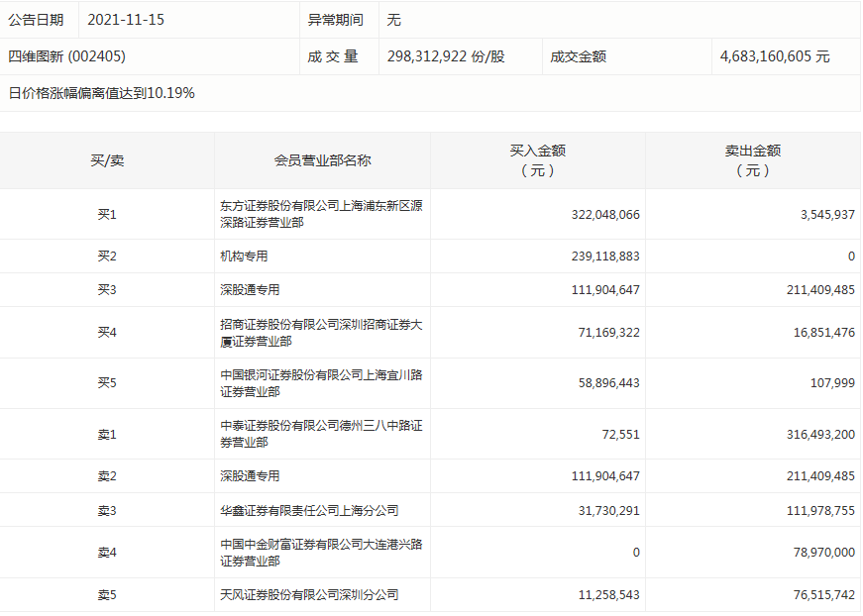Select 111,904,647 in the 买3 row
863x616 pixels.
click(x=605, y=290)
